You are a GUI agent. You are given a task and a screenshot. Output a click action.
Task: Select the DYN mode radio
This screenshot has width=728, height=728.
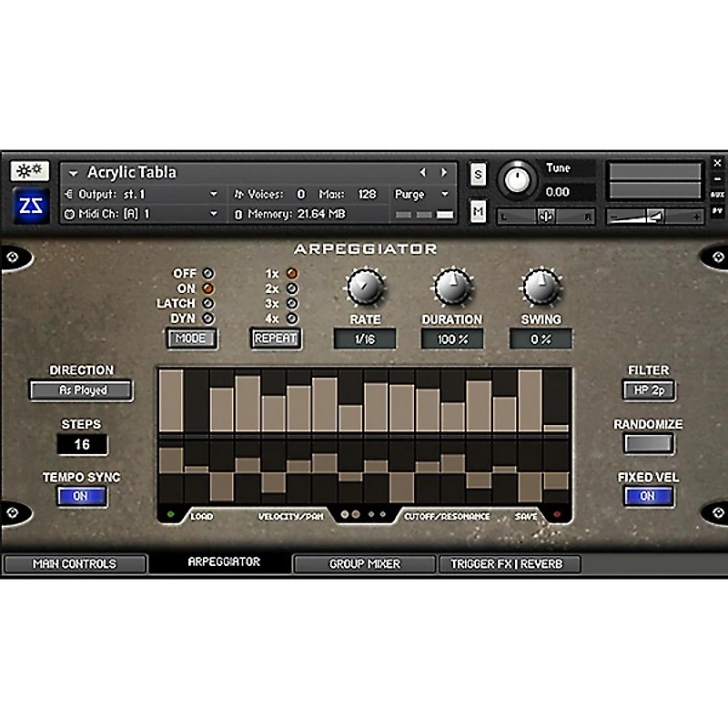[208, 318]
